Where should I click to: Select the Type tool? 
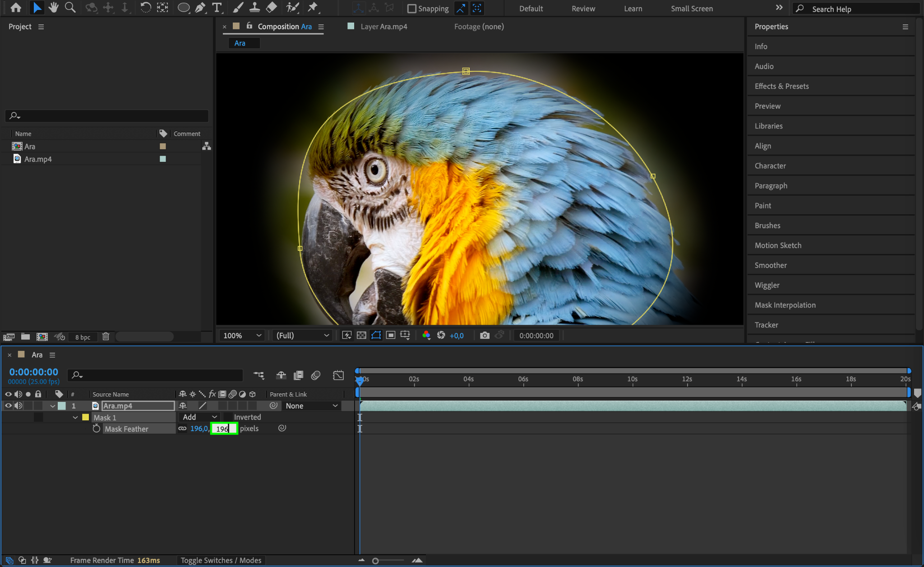[x=217, y=8]
